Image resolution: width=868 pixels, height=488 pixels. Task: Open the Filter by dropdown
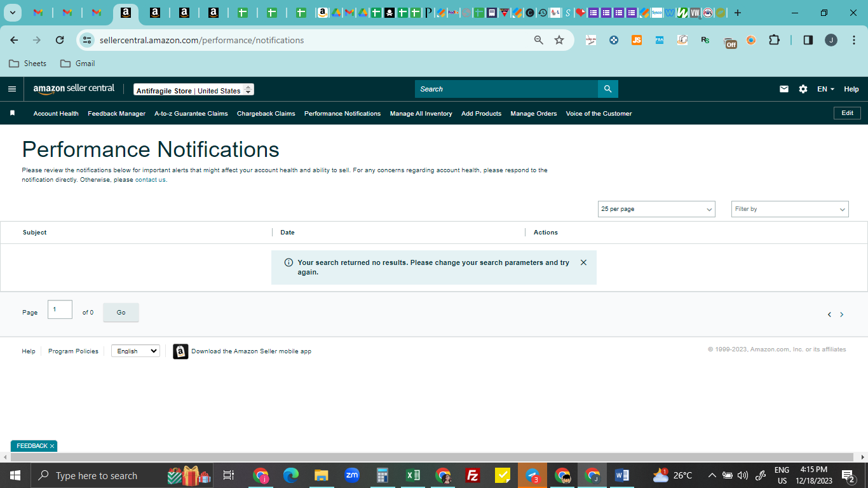click(x=790, y=209)
